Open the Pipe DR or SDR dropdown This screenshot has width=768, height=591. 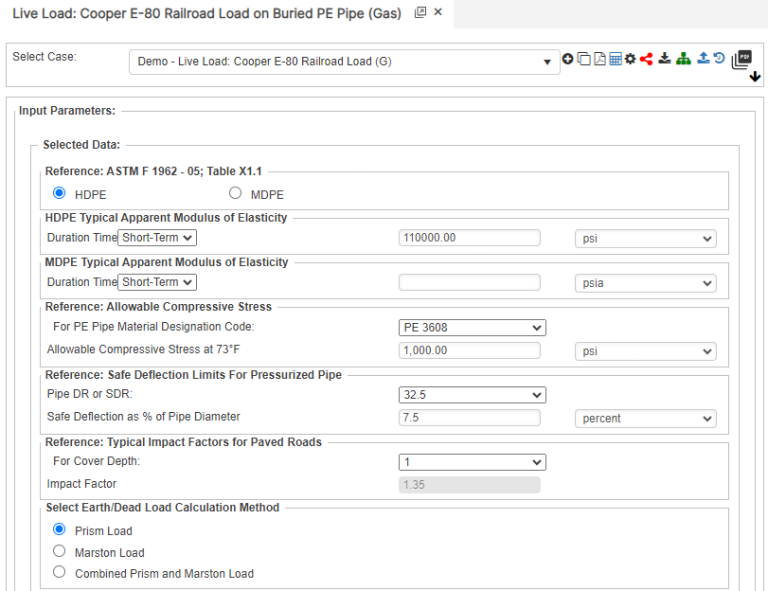pos(472,395)
